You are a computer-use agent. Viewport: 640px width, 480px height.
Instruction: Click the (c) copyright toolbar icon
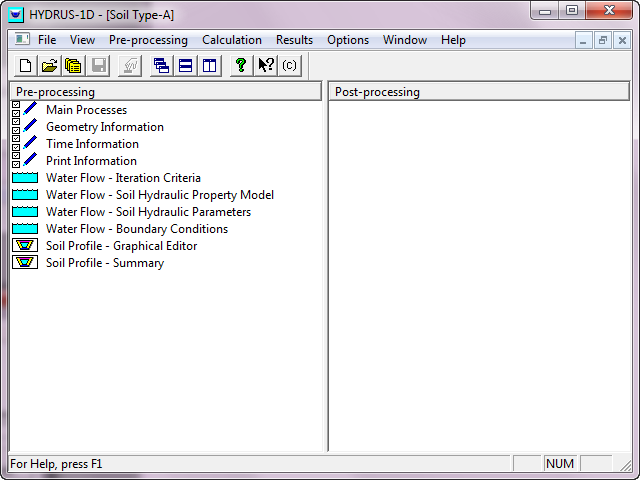[x=289, y=66]
